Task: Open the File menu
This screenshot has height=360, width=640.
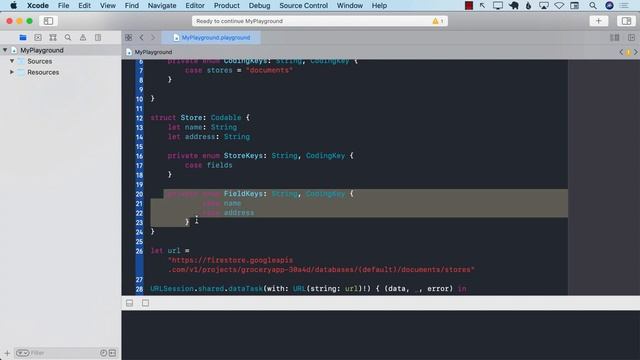Action: (x=63, y=6)
